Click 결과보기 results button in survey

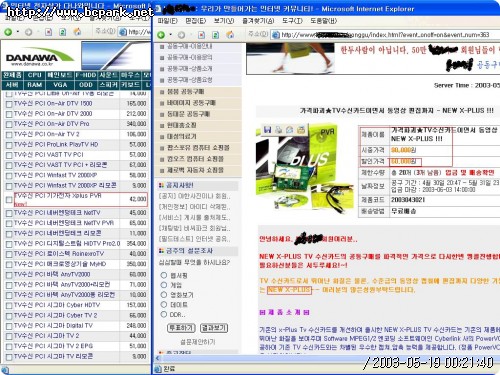pyautogui.click(x=214, y=328)
